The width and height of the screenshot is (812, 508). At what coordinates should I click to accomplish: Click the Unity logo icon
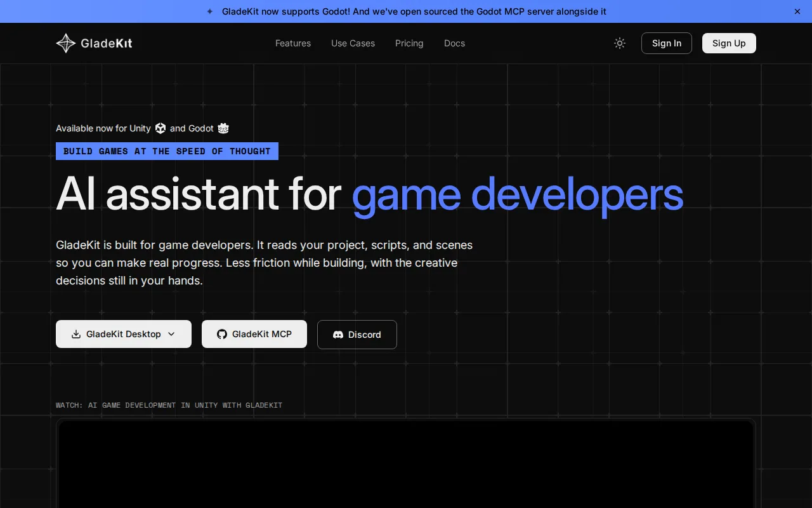click(x=160, y=128)
